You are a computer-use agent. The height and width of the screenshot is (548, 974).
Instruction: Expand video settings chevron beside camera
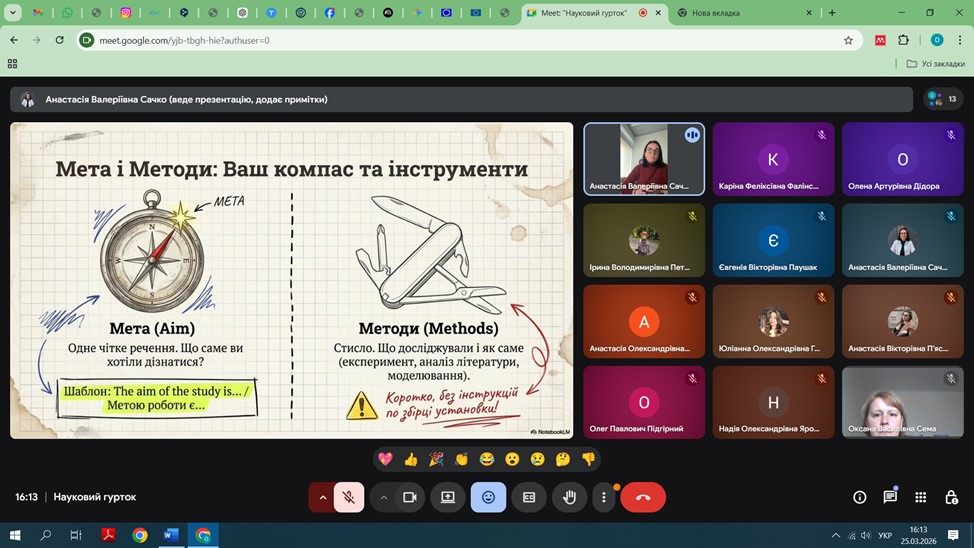pyautogui.click(x=383, y=497)
